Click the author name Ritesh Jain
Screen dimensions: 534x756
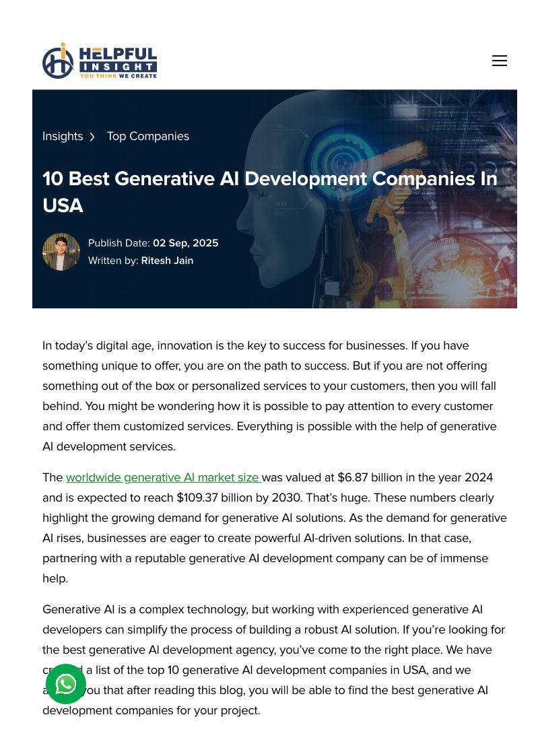point(167,261)
